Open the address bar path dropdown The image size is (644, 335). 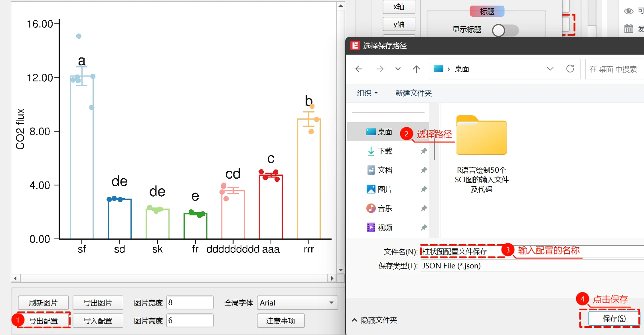[x=550, y=69]
